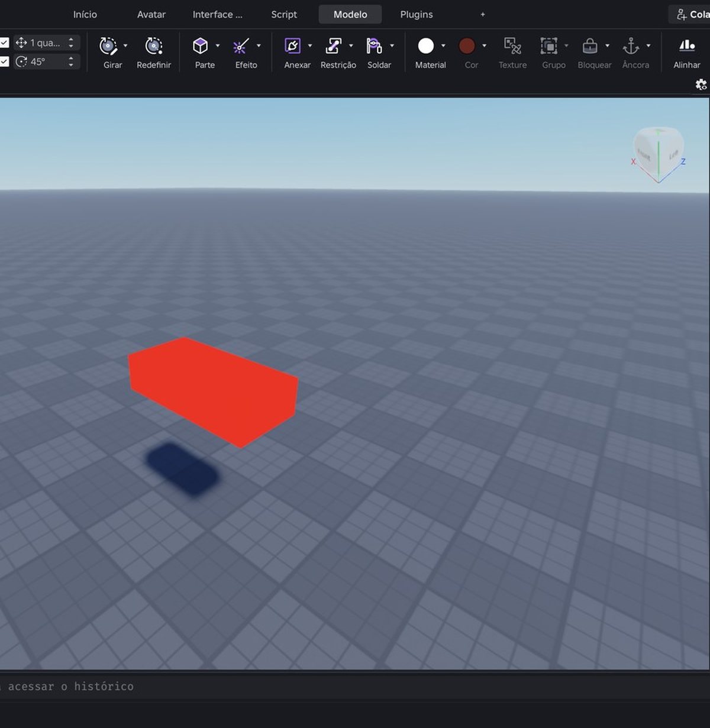Image resolution: width=710 pixels, height=728 pixels.
Task: Click the 45° rotation increment field
Action: (46, 62)
